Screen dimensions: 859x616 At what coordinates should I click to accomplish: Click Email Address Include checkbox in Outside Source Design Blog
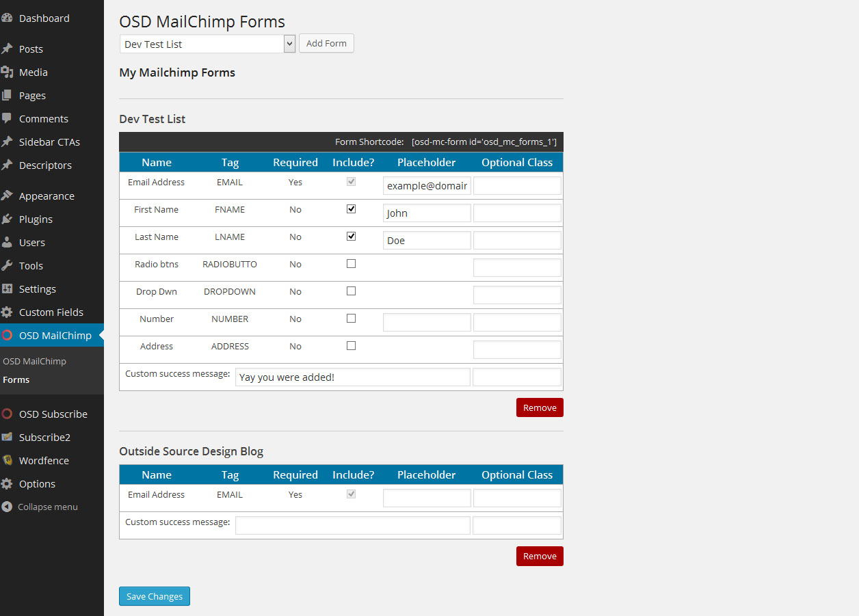pyautogui.click(x=352, y=494)
